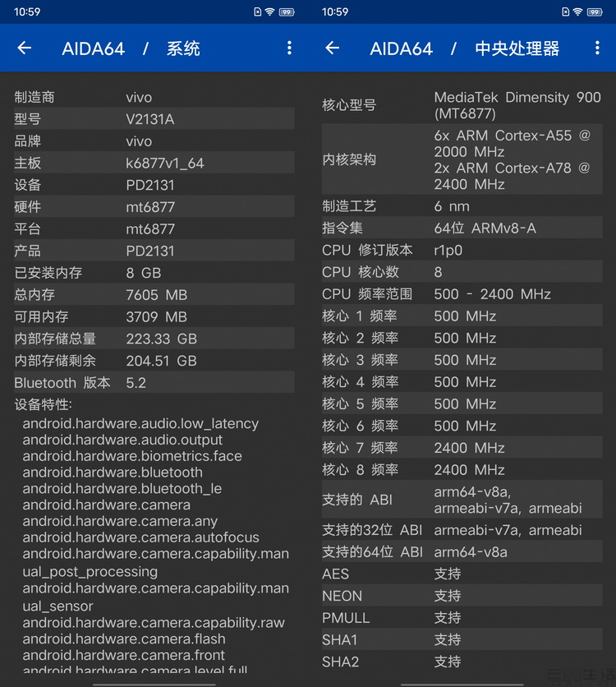Select the 已安装内存 8 GB row
This screenshot has height=687, width=616.
(154, 272)
